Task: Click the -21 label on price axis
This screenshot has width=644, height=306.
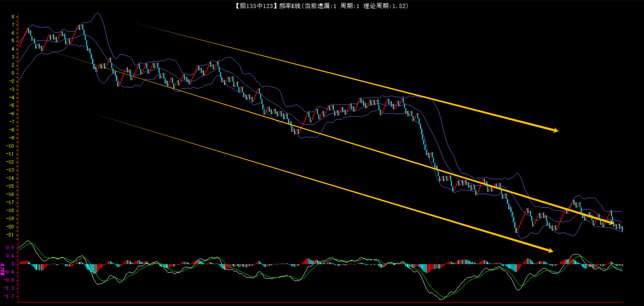Action: (x=10, y=235)
